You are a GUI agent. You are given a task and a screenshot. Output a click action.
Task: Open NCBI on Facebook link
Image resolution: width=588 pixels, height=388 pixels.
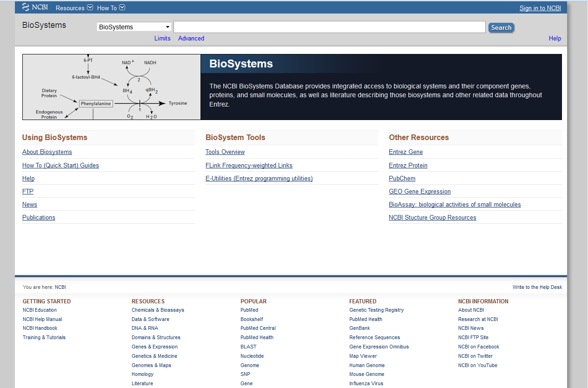(479, 347)
